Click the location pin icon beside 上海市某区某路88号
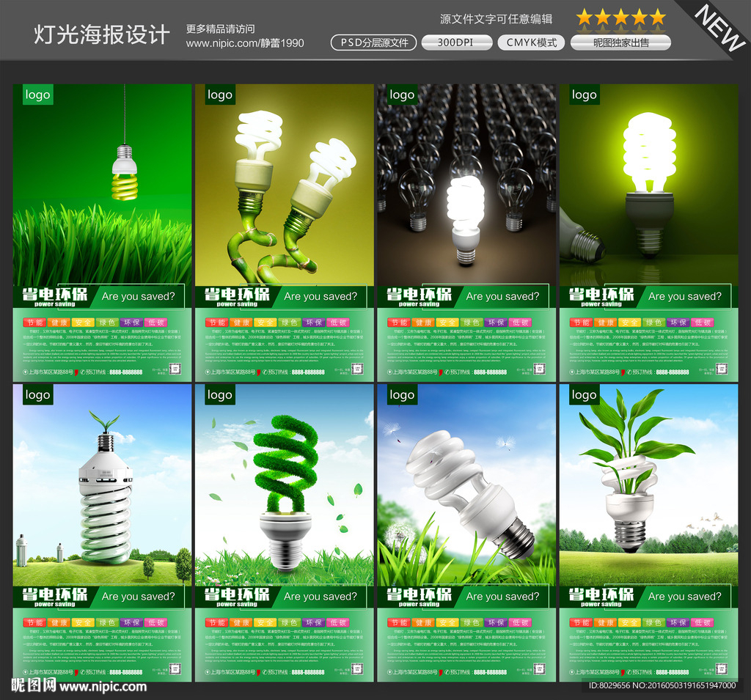Image resolution: width=751 pixels, height=700 pixels. point(25,372)
